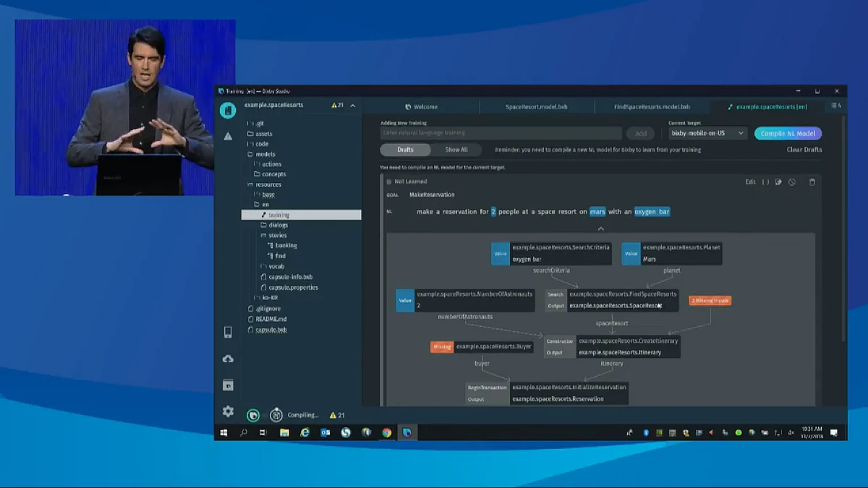This screenshot has height=488, width=868.
Task: Open Current Target dropdown bixby-mobile-en-US
Action: [707, 133]
